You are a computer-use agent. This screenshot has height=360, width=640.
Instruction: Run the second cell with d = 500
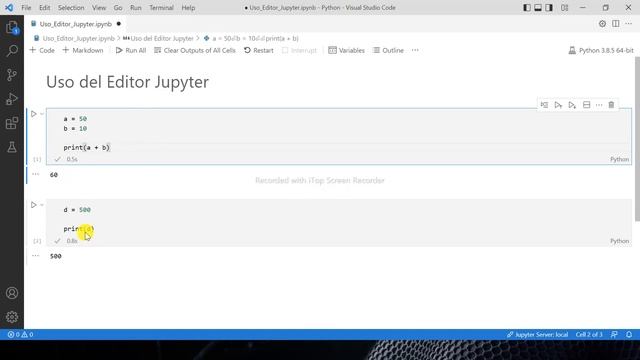coord(33,205)
